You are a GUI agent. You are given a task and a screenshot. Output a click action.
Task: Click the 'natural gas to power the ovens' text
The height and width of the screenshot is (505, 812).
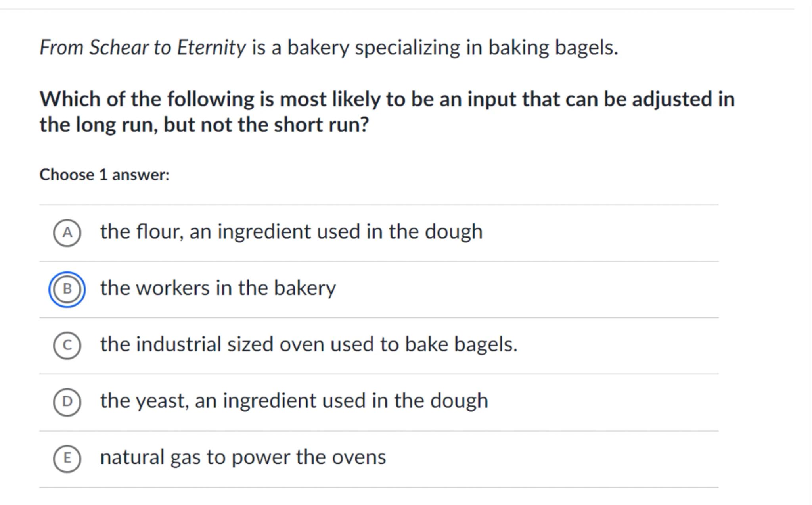243,457
